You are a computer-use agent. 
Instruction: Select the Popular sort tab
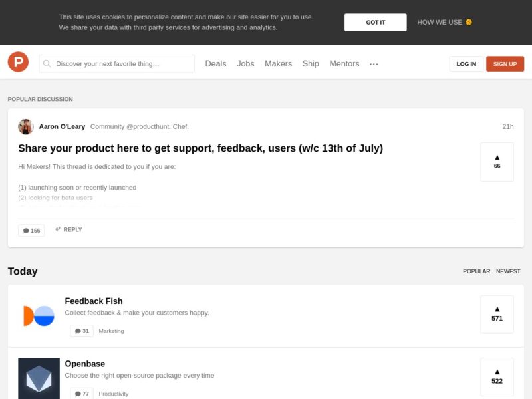pyautogui.click(x=476, y=271)
